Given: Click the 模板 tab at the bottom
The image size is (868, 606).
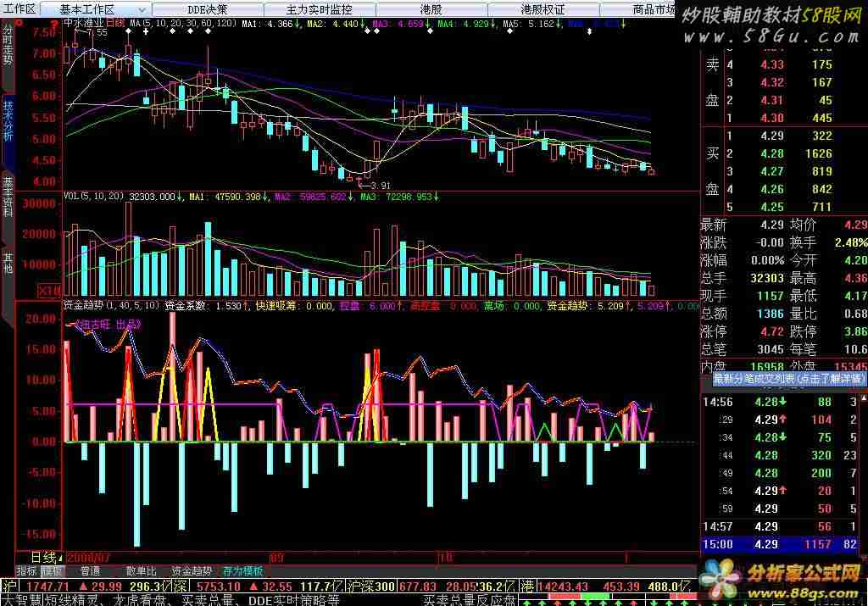Looking at the screenshot, I should click(52, 570).
